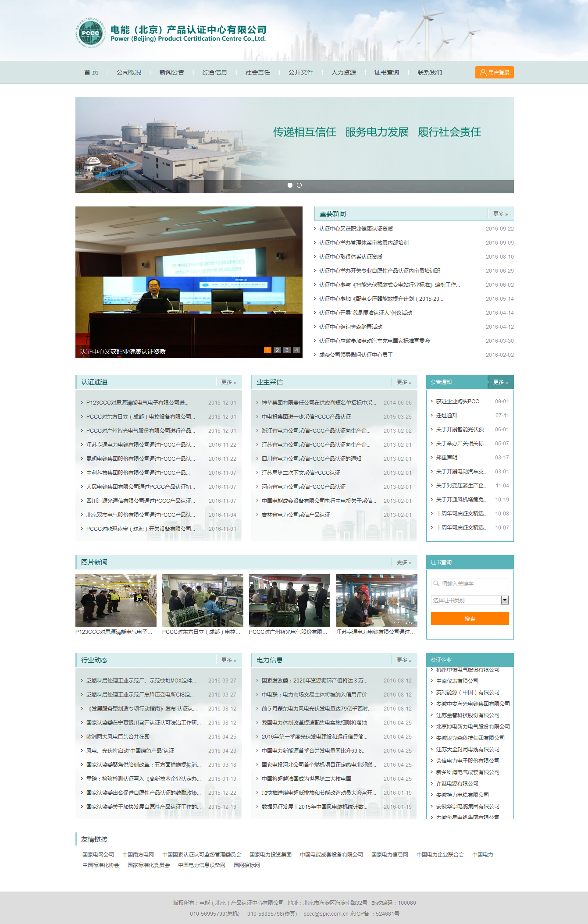The height and width of the screenshot is (924, 588).
Task: Click the magnifier icon in certificate search
Action: [436, 583]
